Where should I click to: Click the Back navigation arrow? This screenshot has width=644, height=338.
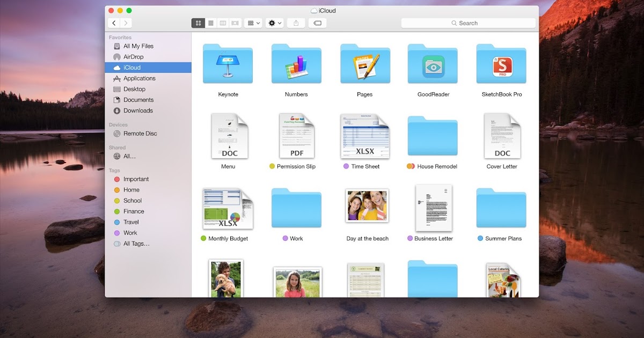114,23
